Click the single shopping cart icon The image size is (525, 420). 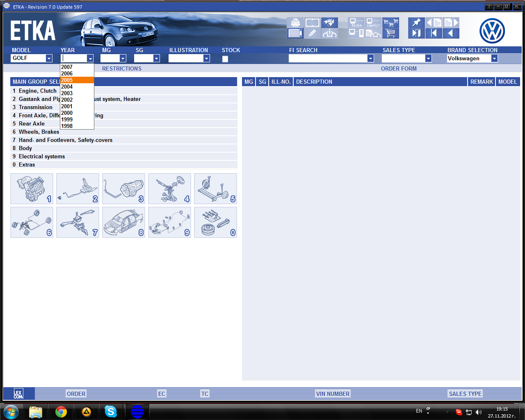tap(390, 33)
